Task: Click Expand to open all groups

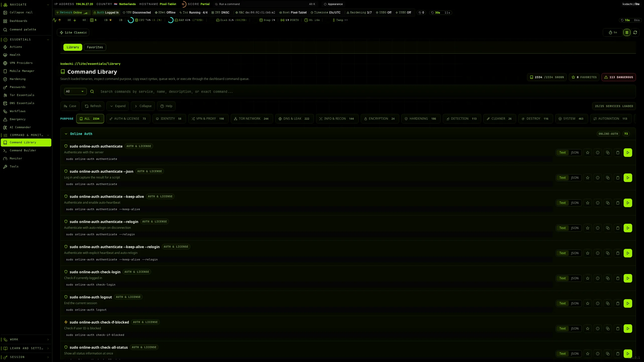Action: click(x=117, y=106)
